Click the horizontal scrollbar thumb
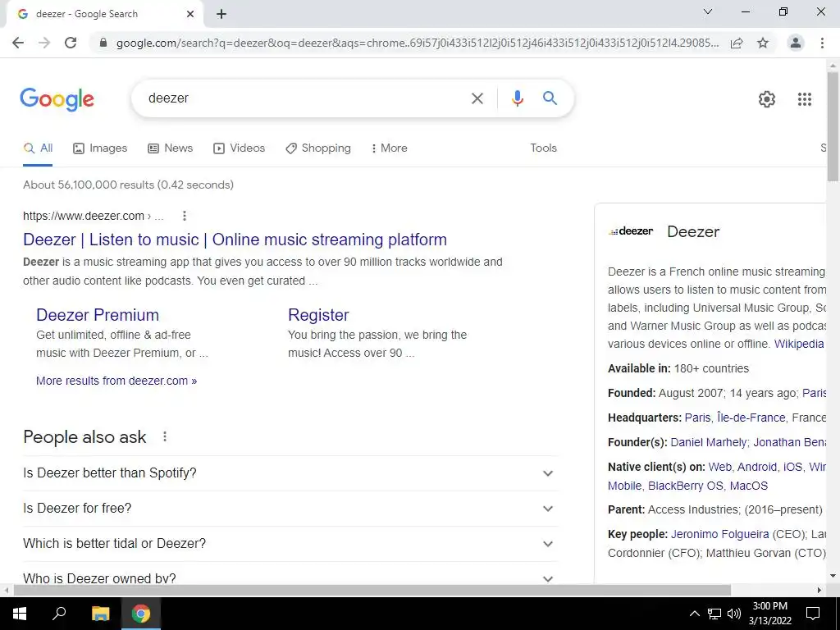This screenshot has width=840, height=630. tap(372, 591)
